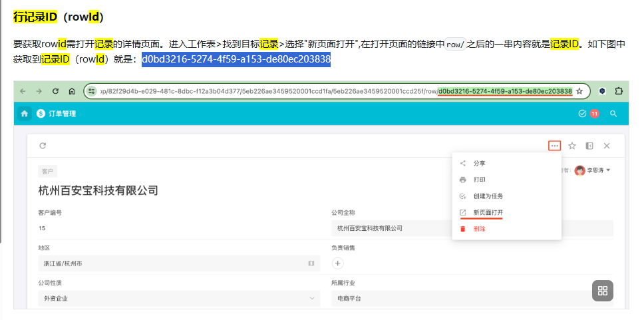Click the bookmark star in address bar

pos(579,91)
